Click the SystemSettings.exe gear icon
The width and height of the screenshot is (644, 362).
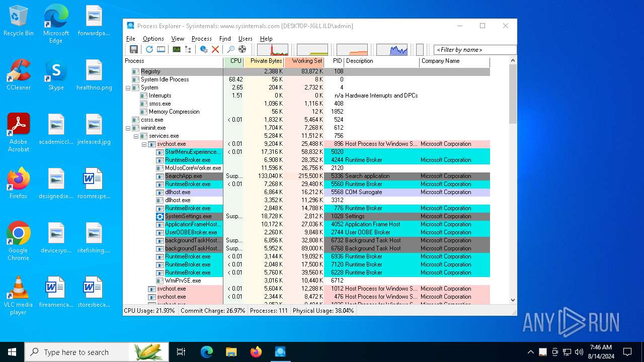click(x=160, y=217)
